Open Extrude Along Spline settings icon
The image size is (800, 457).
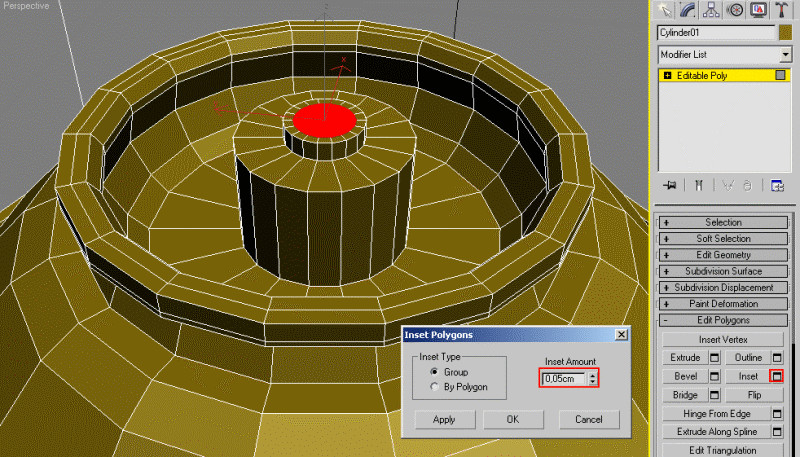click(x=777, y=431)
